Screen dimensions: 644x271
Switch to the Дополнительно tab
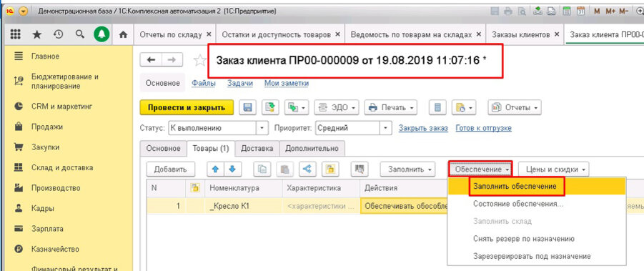click(x=312, y=148)
